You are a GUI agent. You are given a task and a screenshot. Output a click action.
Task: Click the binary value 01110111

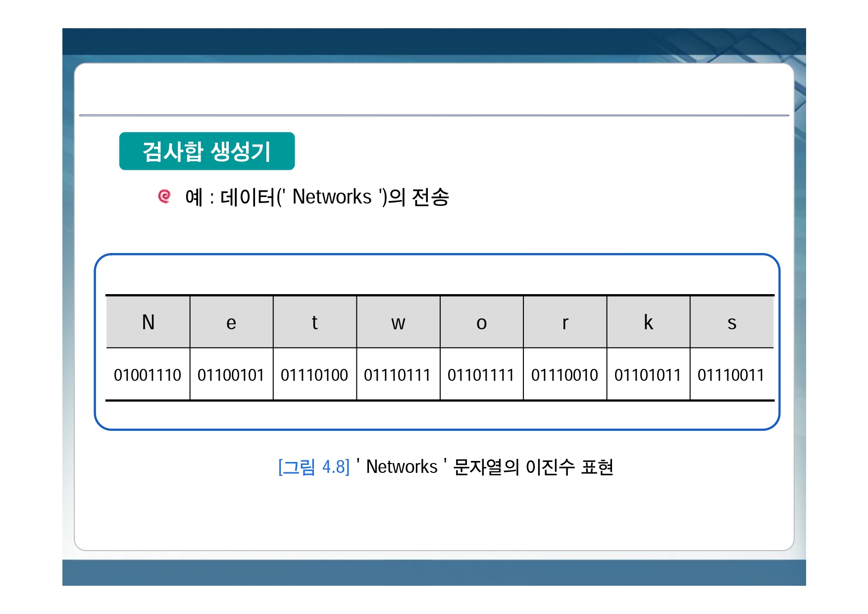(x=397, y=375)
